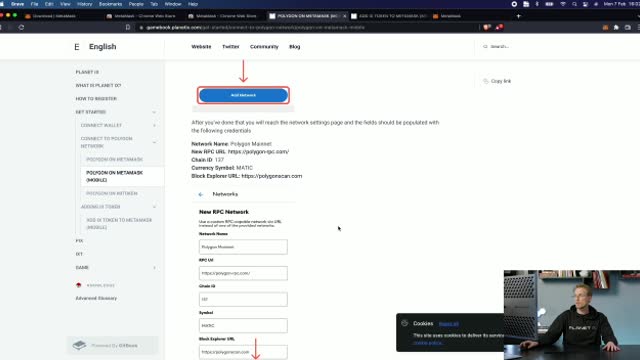Open the Blog link in the header
Viewport: 640px width, 360px height.
click(x=295, y=47)
